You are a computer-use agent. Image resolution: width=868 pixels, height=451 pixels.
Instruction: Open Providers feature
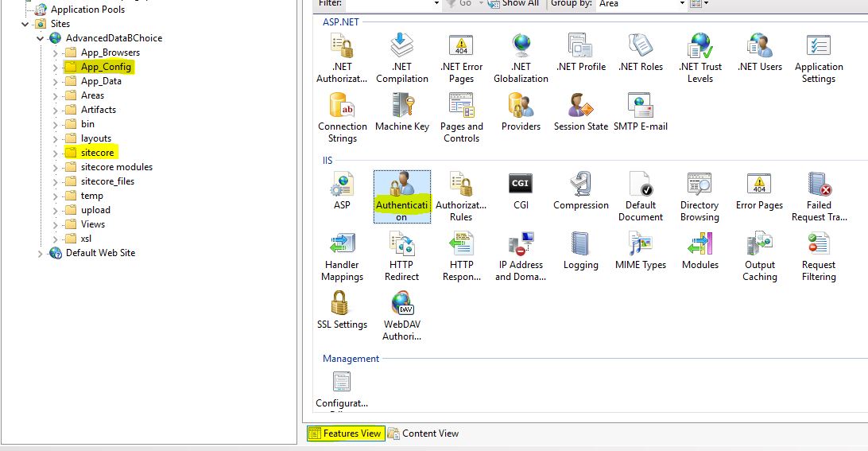pos(521,112)
